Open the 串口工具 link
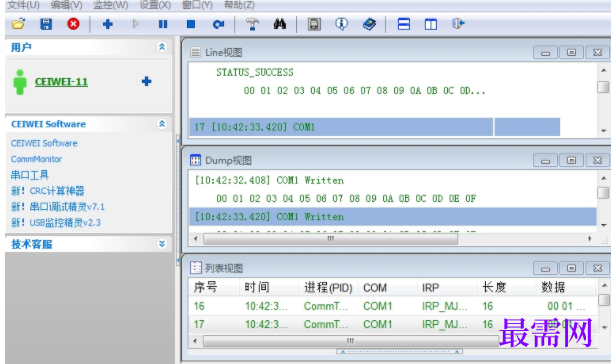 click(x=30, y=175)
